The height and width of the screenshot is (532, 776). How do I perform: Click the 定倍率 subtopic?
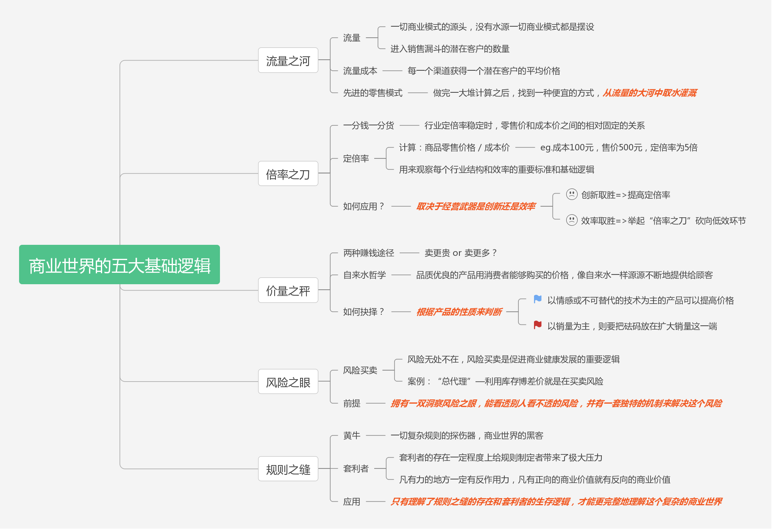pyautogui.click(x=356, y=158)
